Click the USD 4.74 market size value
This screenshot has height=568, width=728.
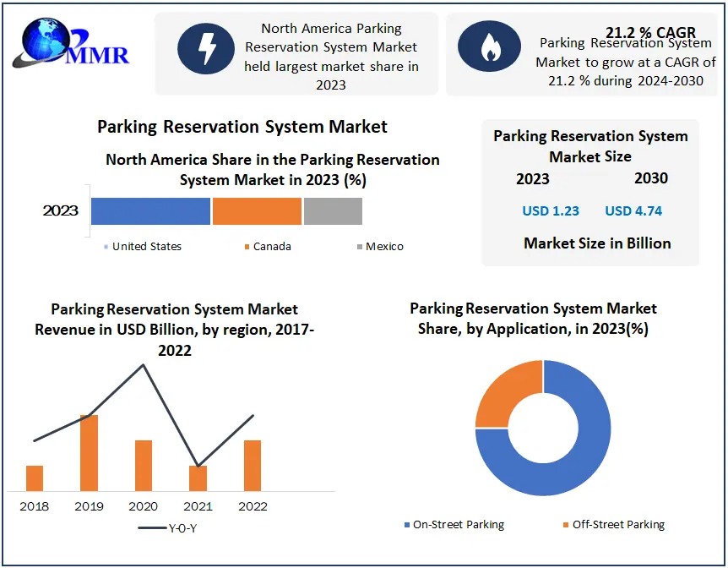click(633, 211)
